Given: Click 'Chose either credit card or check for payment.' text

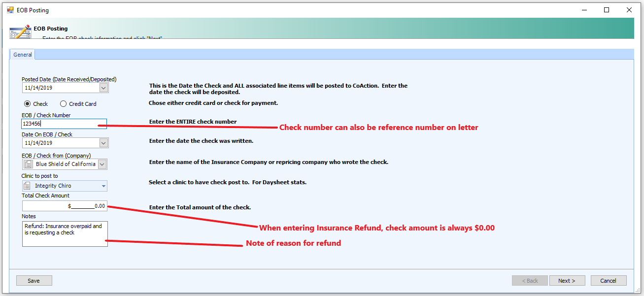Looking at the screenshot, I should point(213,103).
